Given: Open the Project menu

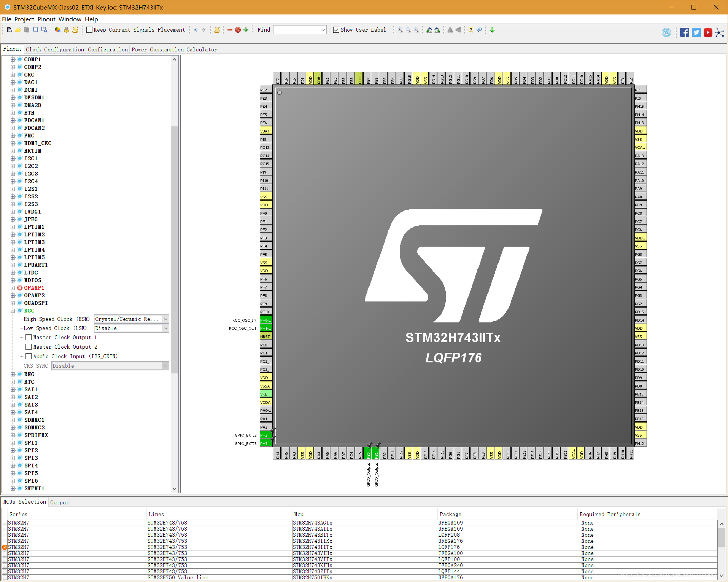Looking at the screenshot, I should pyautogui.click(x=24, y=19).
